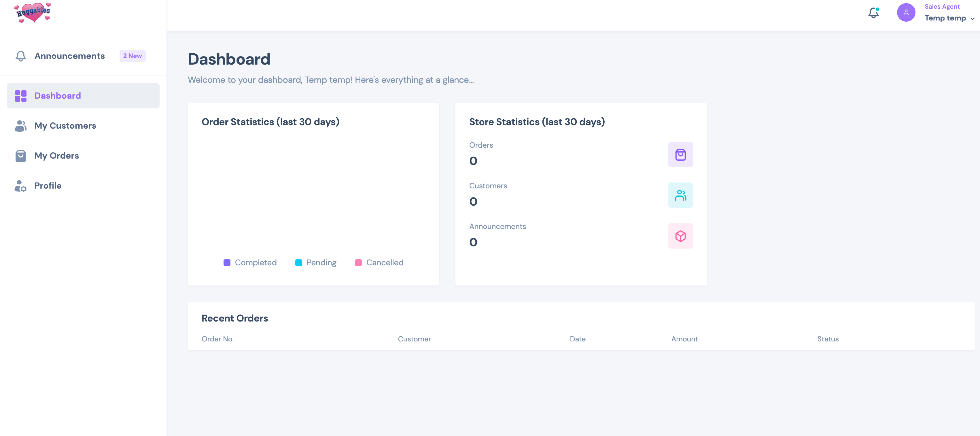Image resolution: width=980 pixels, height=436 pixels.
Task: Click the Orders shopping bag icon
Action: (x=680, y=155)
